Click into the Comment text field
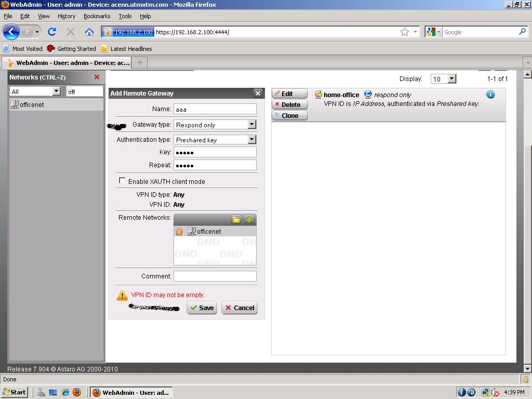532x399 pixels. 215,276
